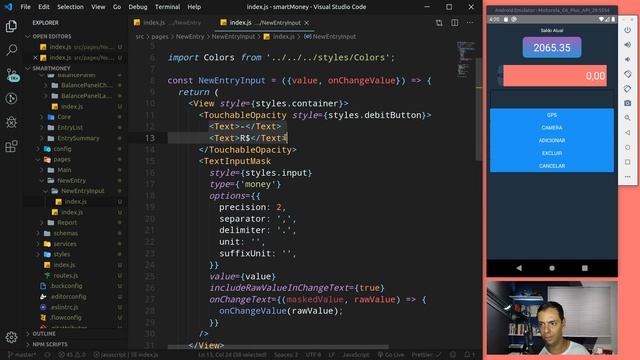
Task: Open routes.js in the explorer tree
Action: click(65, 276)
